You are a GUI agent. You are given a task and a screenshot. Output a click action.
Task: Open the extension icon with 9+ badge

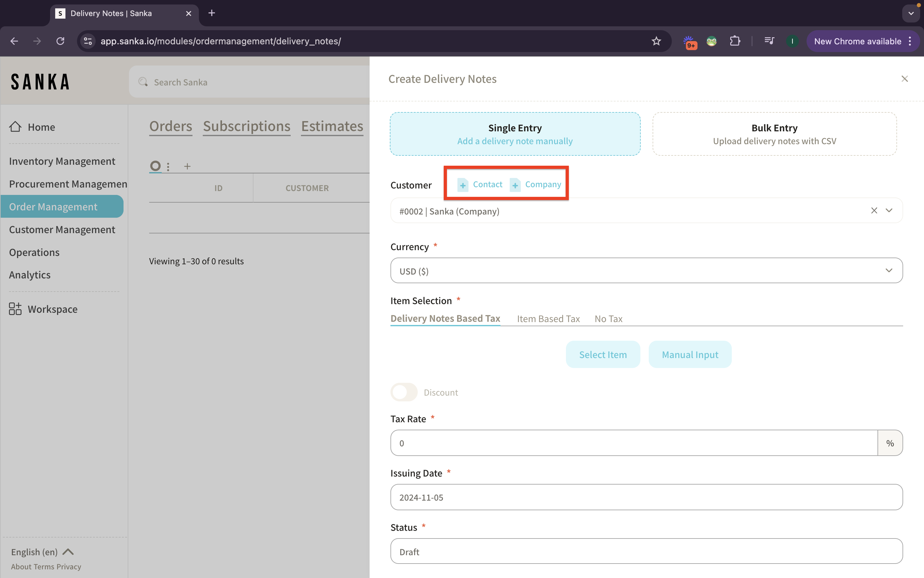point(689,42)
